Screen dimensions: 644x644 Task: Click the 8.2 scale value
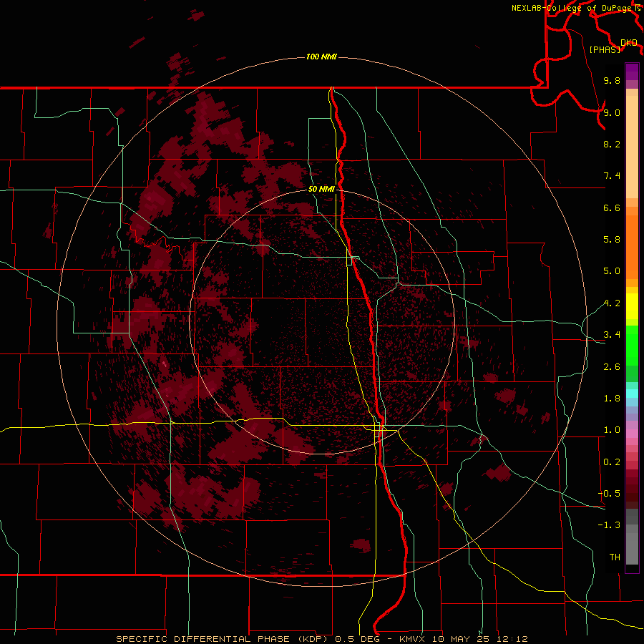coord(612,144)
